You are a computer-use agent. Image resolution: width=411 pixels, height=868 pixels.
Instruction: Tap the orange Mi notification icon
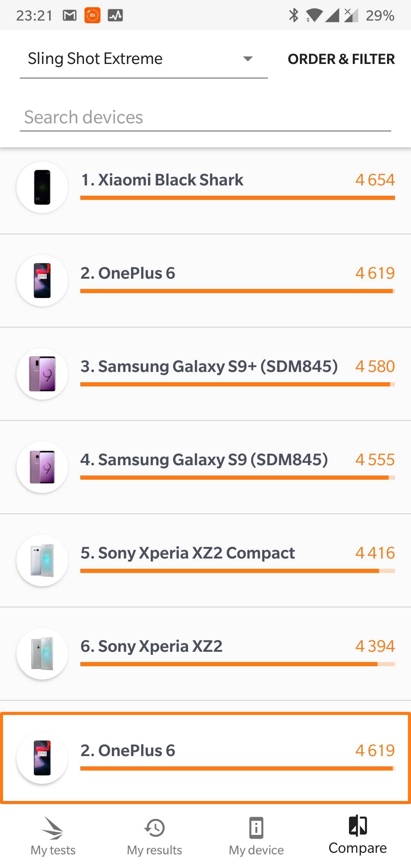pos(92,16)
